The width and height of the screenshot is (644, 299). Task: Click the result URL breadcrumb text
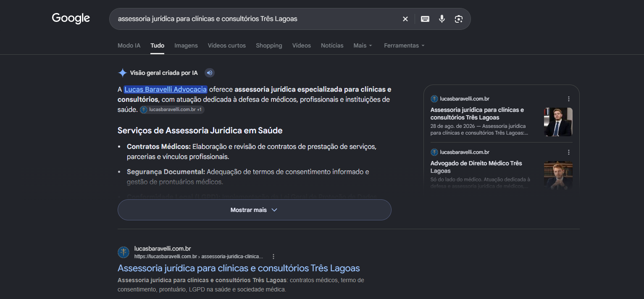coord(199,257)
